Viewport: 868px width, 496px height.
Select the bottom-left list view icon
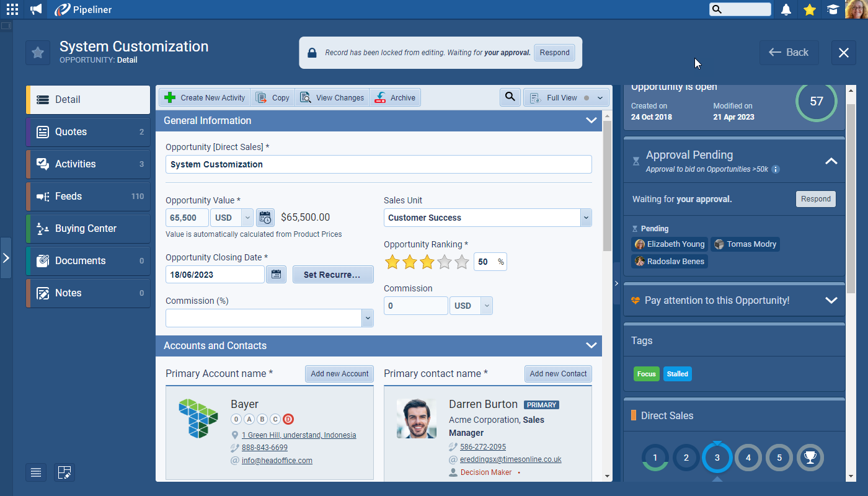pyautogui.click(x=36, y=472)
